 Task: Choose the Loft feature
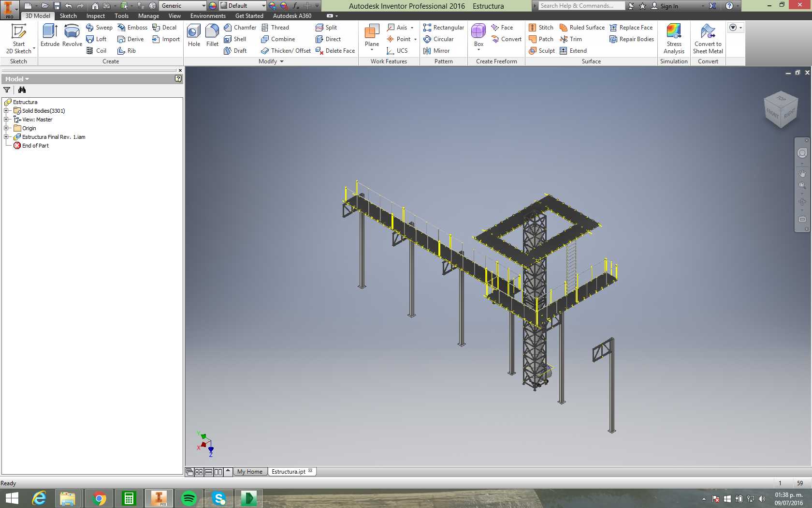click(96, 39)
